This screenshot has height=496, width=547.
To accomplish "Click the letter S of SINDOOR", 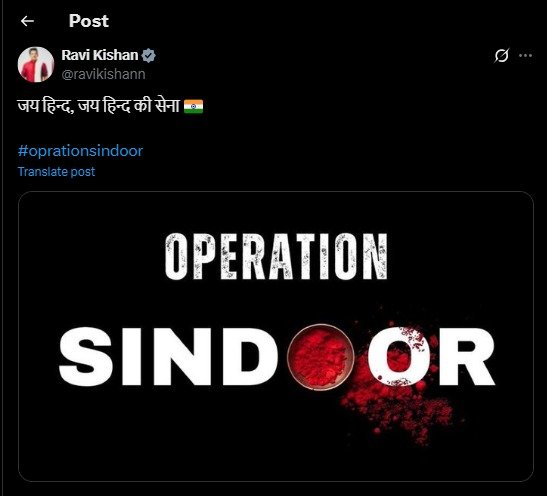I will pyautogui.click(x=86, y=356).
